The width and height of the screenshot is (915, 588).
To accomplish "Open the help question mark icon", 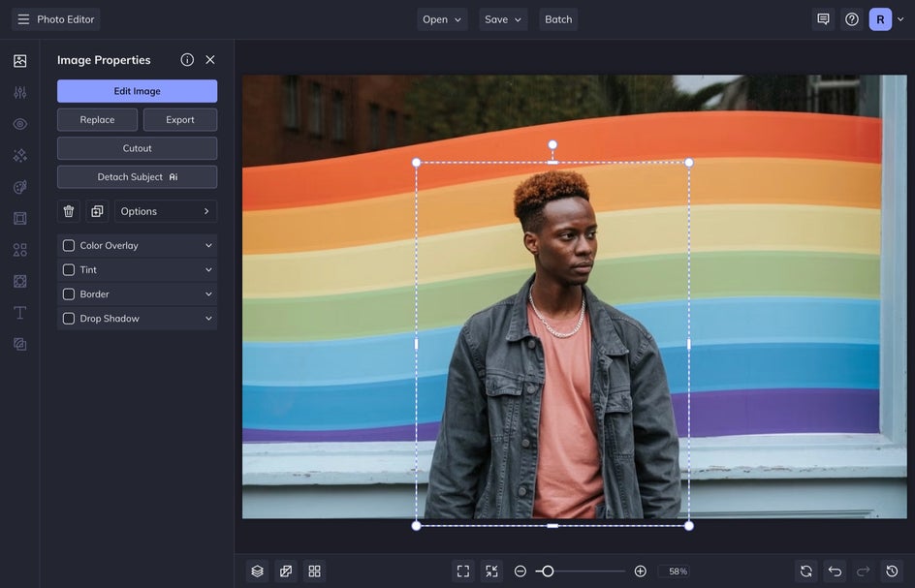I will pos(852,19).
